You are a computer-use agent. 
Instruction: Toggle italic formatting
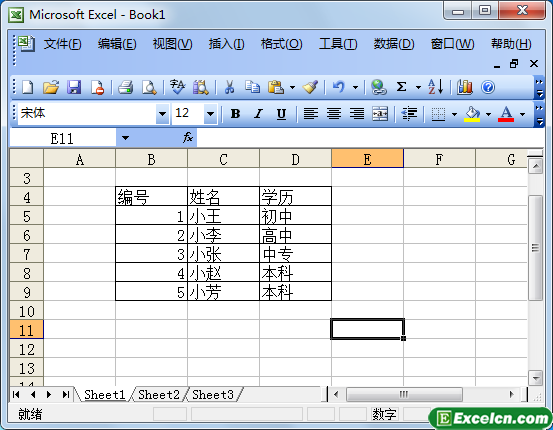[x=259, y=114]
